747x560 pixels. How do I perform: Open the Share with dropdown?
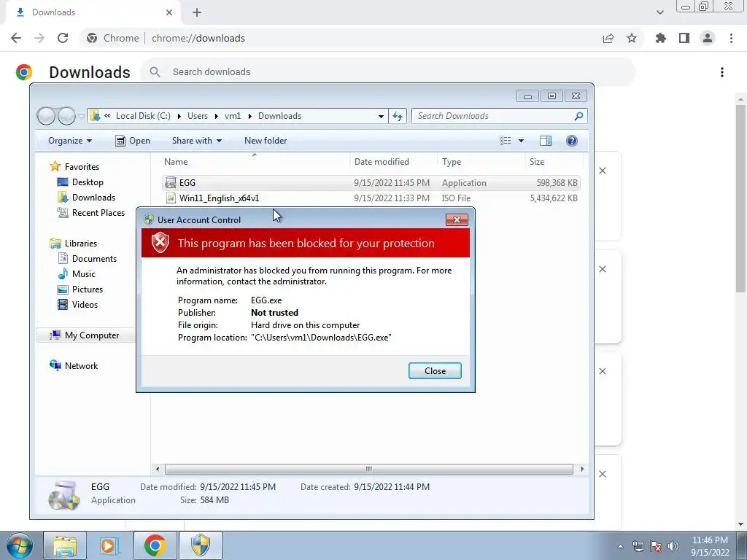tap(197, 141)
